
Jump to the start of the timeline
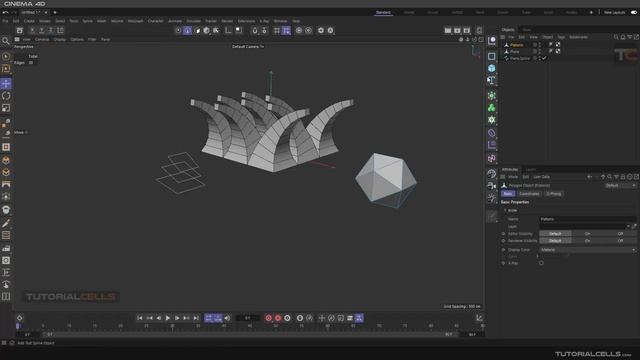click(140, 318)
